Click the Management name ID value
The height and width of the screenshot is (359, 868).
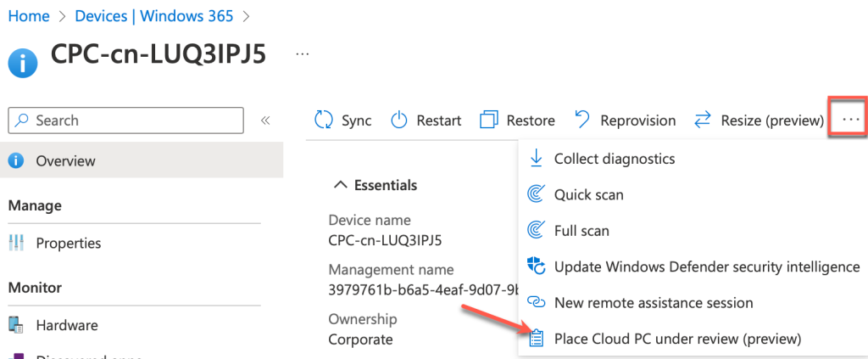point(423,289)
